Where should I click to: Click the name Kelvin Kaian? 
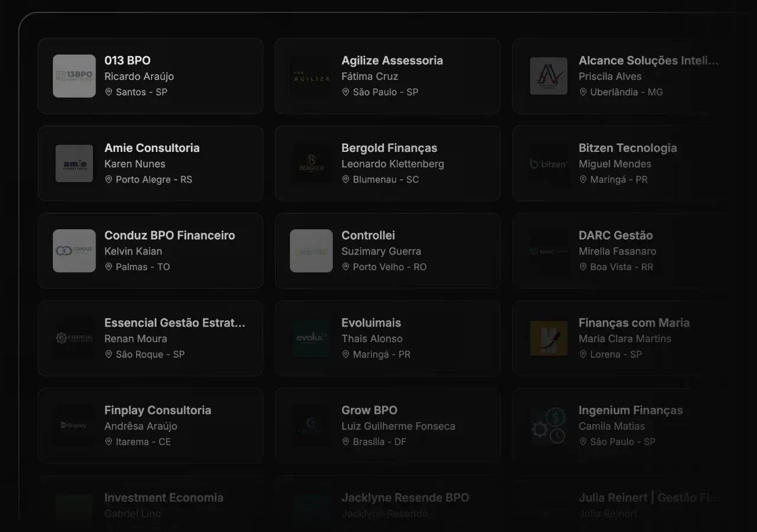click(133, 251)
